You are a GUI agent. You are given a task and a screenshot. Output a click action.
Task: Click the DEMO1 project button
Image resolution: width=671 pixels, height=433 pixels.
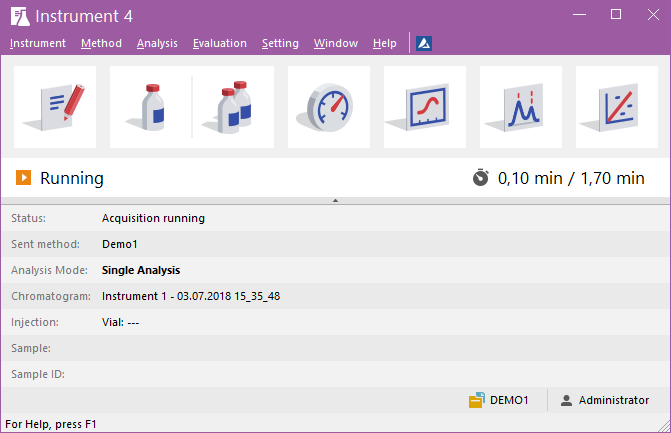point(498,400)
